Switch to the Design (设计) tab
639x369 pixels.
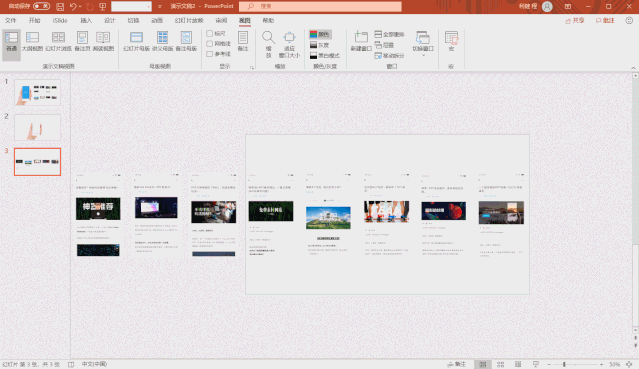click(x=110, y=20)
